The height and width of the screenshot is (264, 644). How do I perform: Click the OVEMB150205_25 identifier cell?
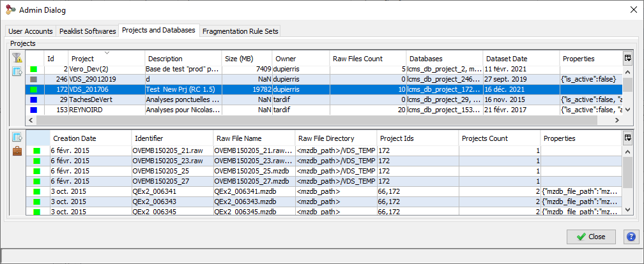click(172, 171)
